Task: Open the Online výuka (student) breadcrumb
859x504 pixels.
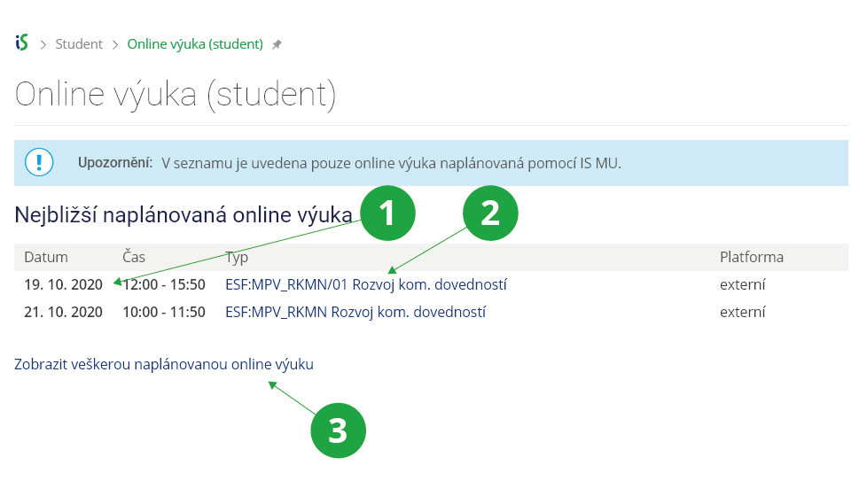Action: 195,43
